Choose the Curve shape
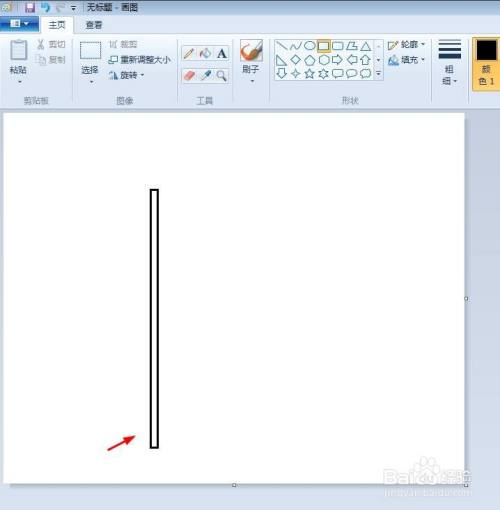The width and height of the screenshot is (500, 510). (x=296, y=46)
